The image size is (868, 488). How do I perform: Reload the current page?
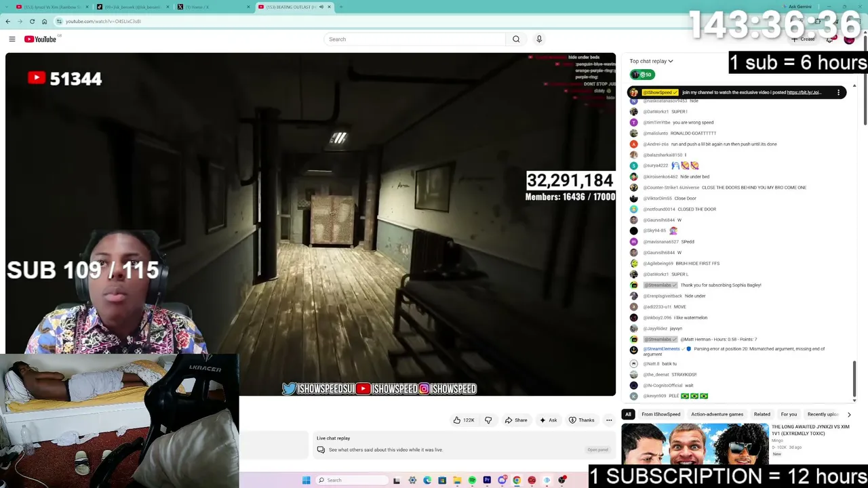[x=32, y=21]
